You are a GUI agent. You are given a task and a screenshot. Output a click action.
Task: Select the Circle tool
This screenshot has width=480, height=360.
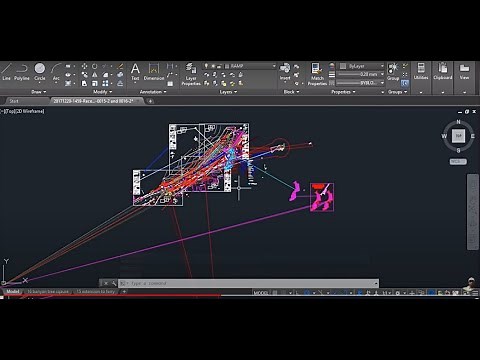(40, 72)
